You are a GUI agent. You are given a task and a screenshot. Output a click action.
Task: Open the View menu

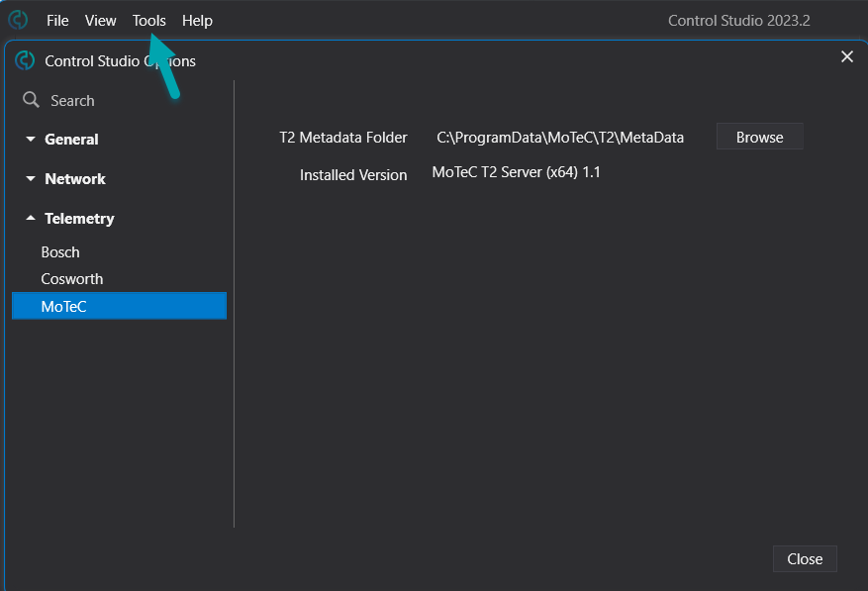(100, 21)
